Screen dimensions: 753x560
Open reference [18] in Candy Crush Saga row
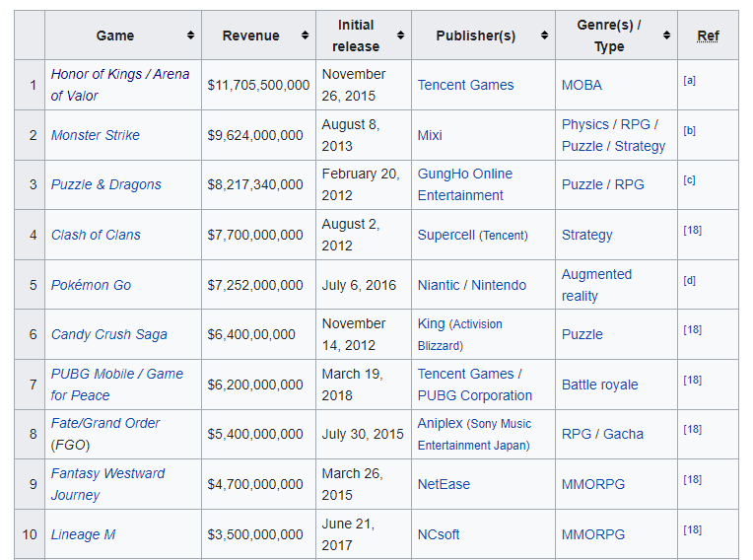coord(693,329)
